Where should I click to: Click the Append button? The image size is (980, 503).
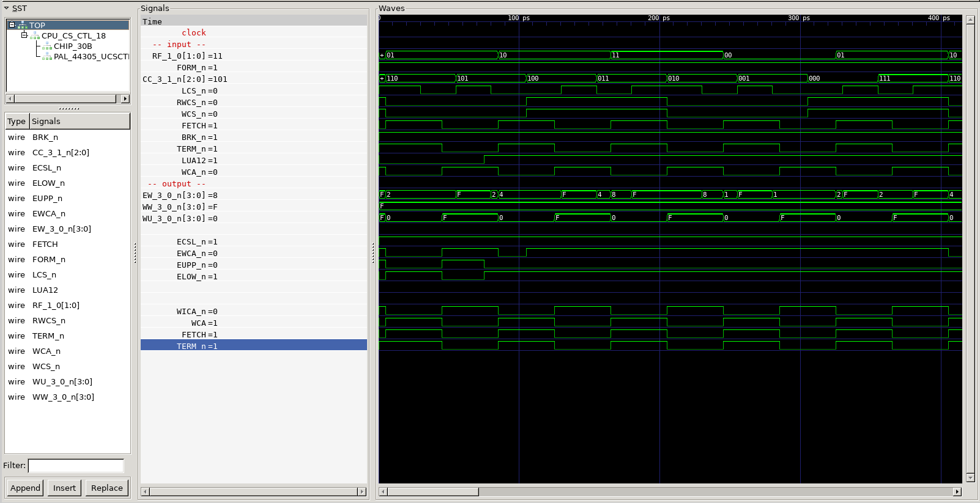(25, 488)
